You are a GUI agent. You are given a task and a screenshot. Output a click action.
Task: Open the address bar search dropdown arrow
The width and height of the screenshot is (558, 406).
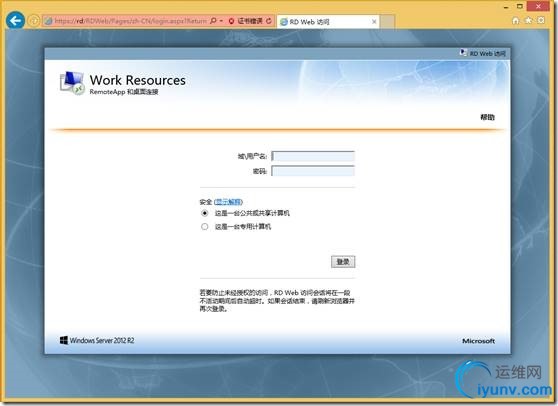pos(221,21)
